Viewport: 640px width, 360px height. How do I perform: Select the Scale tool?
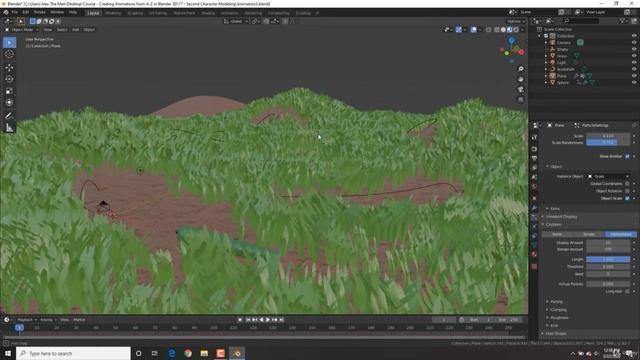pyautogui.click(x=9, y=91)
